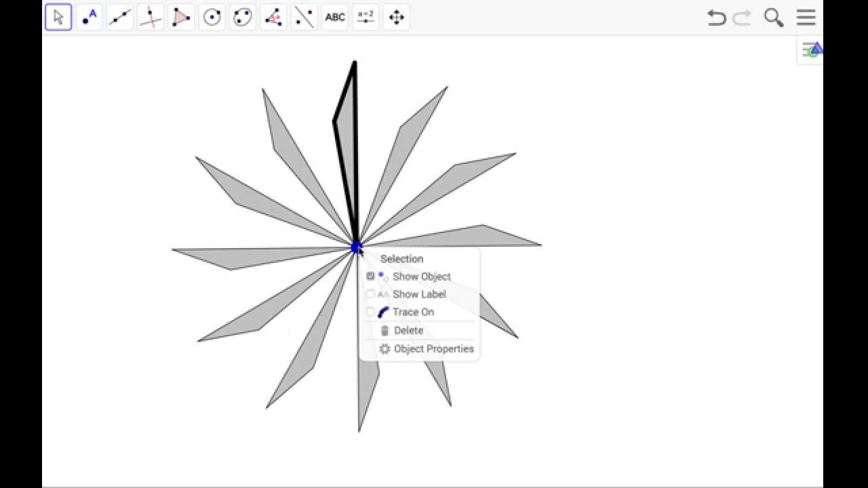Select the Reflect about Line tool
The image size is (868, 488).
click(x=304, y=17)
